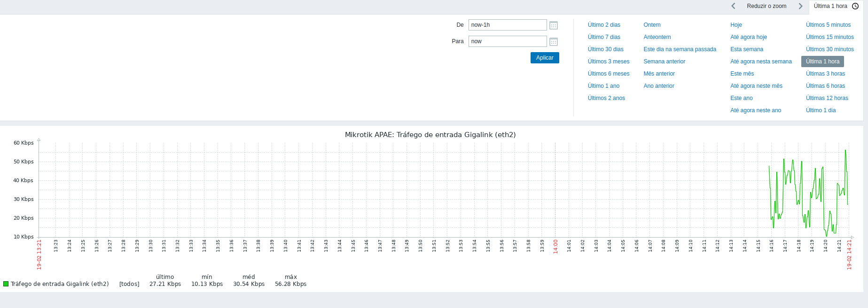868x308 pixels.
Task: Pick highlighted Última 1 hora option
Action: pos(822,62)
